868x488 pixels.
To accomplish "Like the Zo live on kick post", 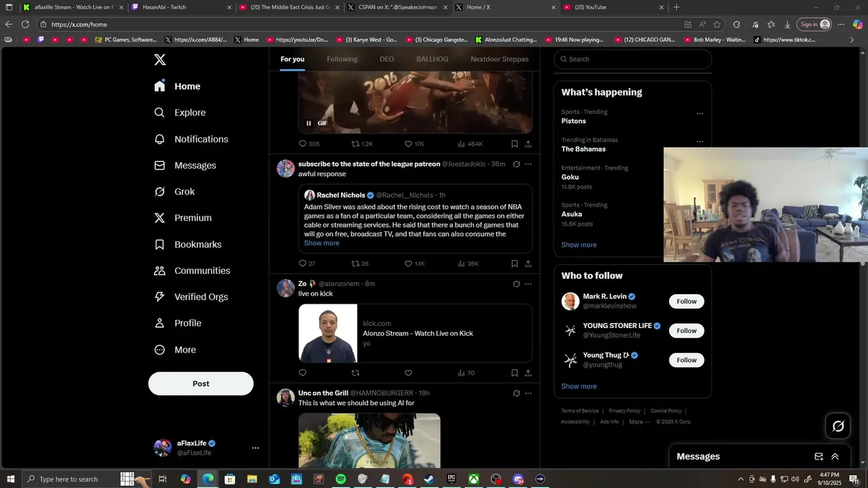I will pos(408,373).
